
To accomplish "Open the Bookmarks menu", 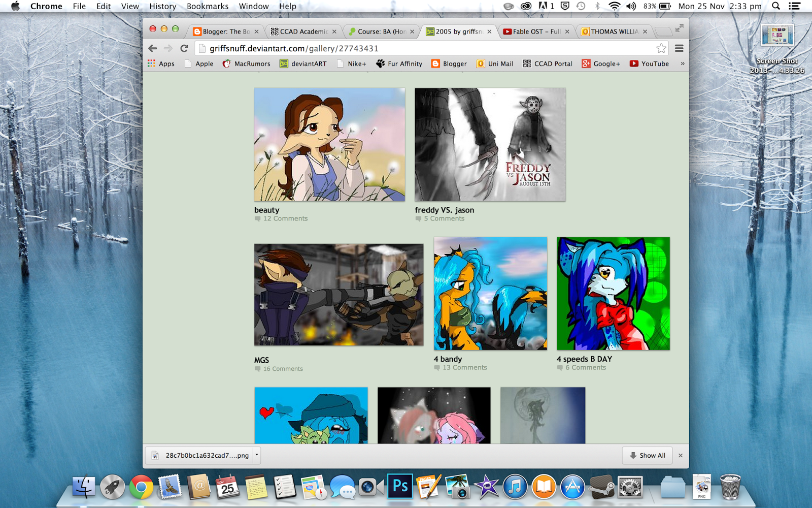I will 208,6.
